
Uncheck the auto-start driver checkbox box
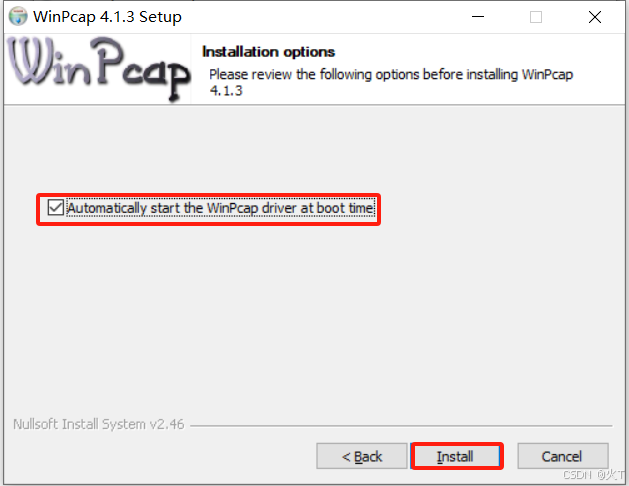coord(55,208)
